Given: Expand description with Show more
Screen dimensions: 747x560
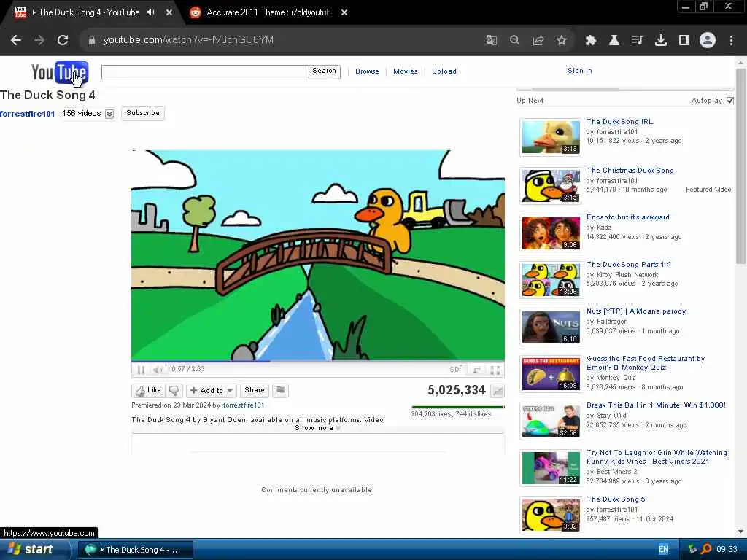Looking at the screenshot, I should point(317,428).
